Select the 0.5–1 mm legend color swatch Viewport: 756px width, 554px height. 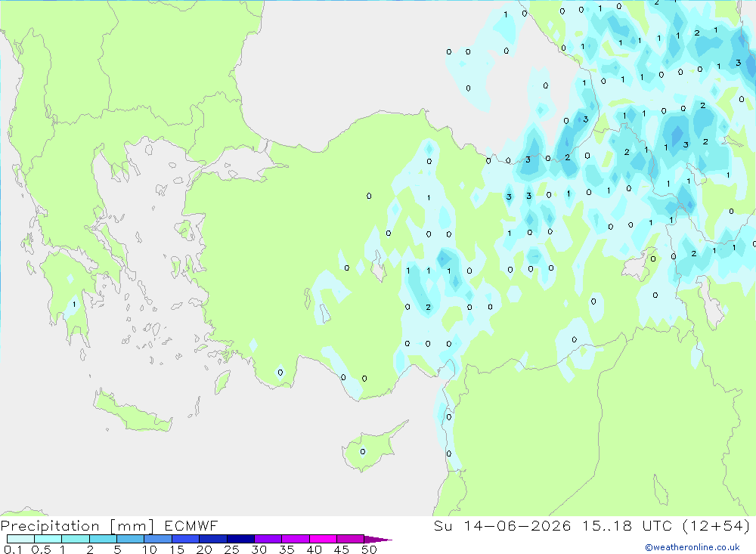point(48,539)
